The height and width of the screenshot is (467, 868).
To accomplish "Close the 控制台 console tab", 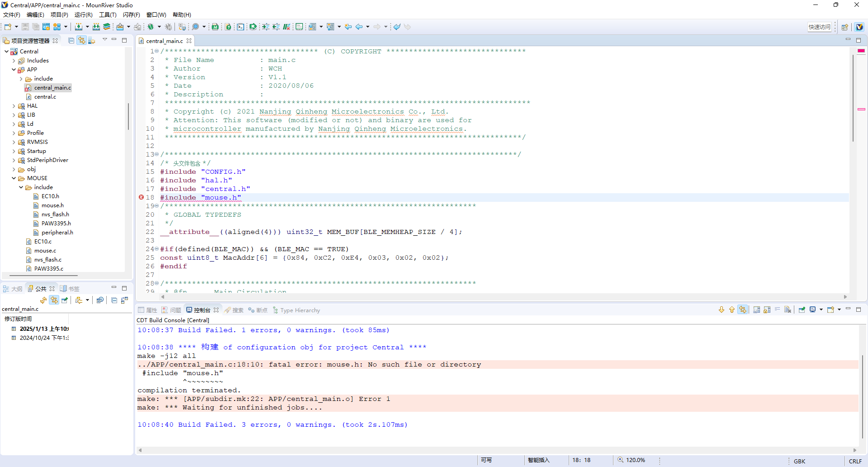I will 216,310.
